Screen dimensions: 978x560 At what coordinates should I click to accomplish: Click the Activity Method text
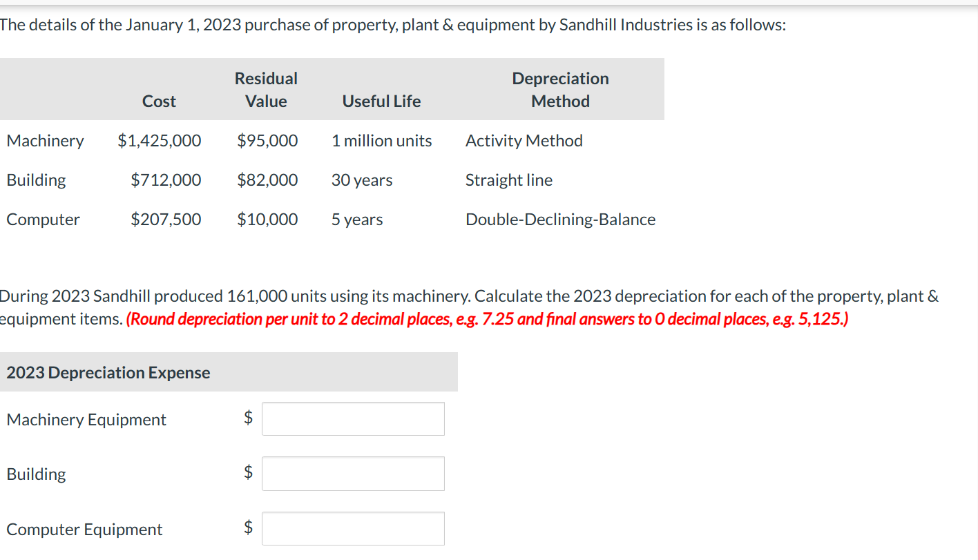(x=524, y=140)
